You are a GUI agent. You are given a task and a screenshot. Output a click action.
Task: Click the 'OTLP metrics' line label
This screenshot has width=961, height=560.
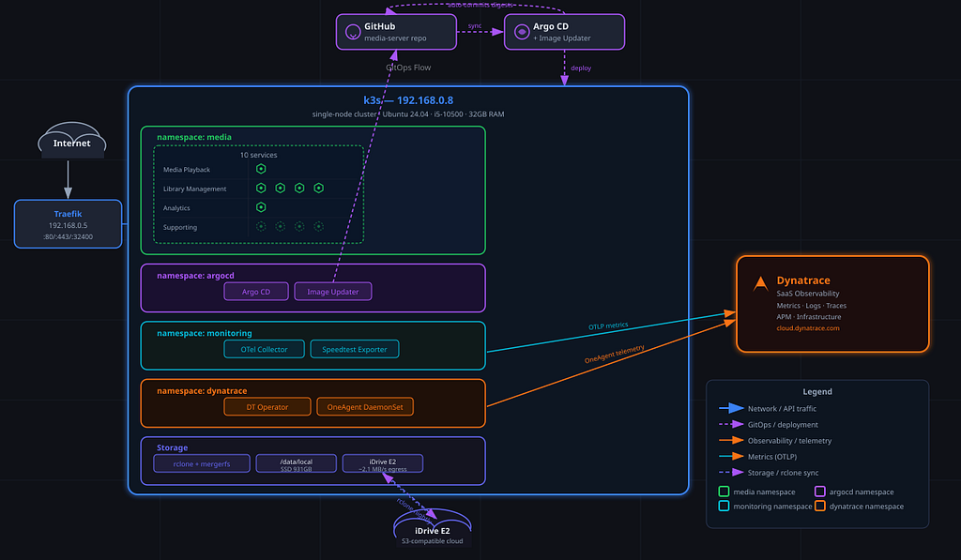608,325
